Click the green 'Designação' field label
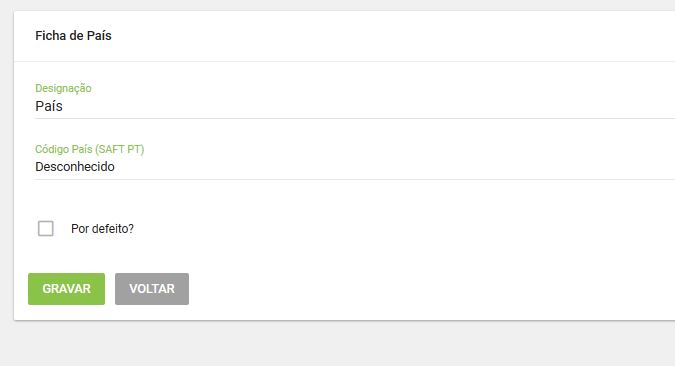Viewport: 675px width, 366px height. pos(63,88)
